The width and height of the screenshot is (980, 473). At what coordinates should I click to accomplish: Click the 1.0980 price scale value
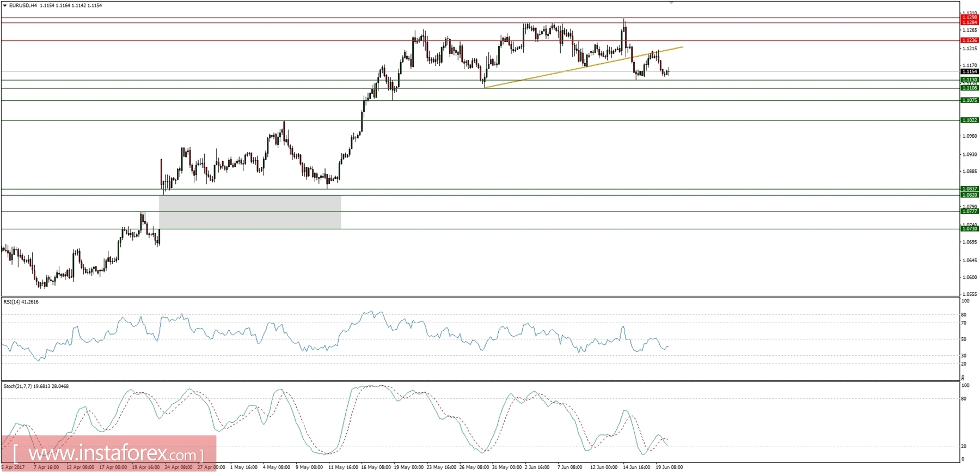pos(970,136)
